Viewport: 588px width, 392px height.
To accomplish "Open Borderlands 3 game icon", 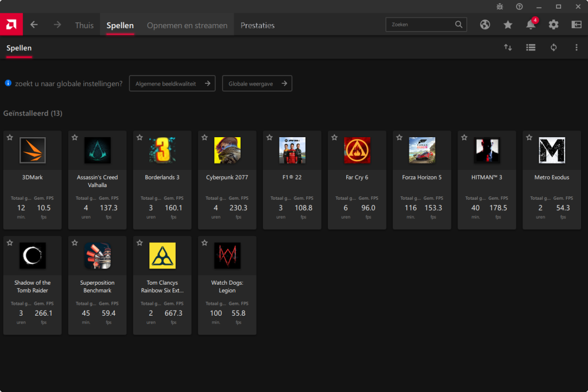I will [163, 150].
